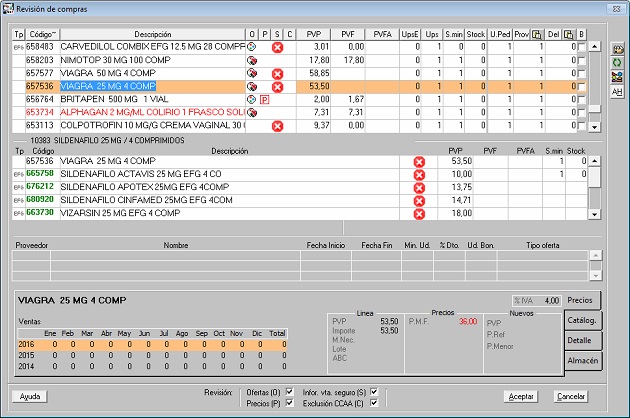Viewport: 630px width, 418px height.
Task: Click offer icon in NIMOTOP 30 MG row
Action: 252,61
